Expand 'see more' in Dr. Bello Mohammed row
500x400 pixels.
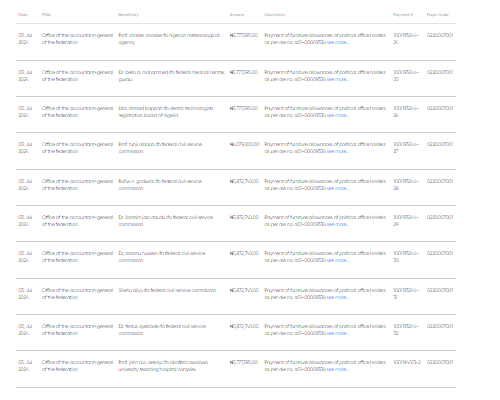tap(338, 79)
